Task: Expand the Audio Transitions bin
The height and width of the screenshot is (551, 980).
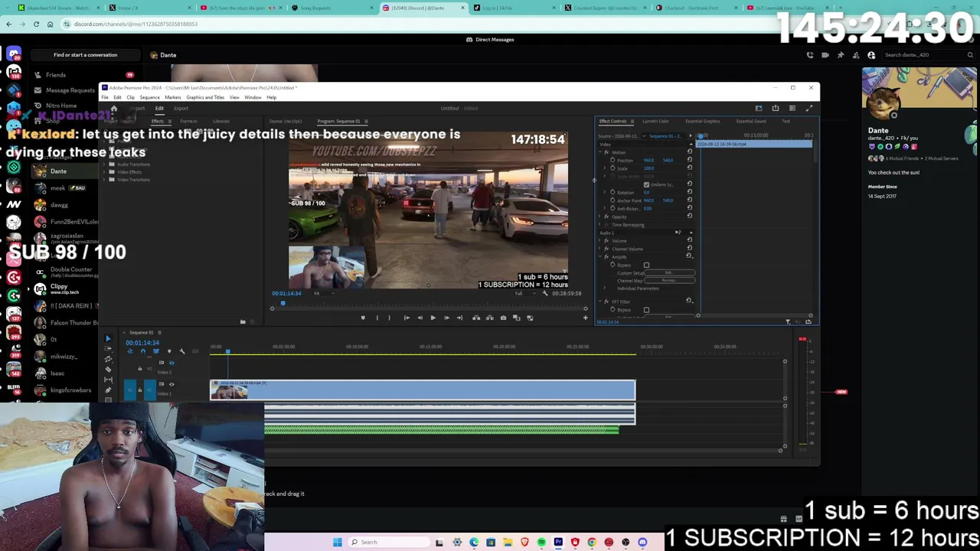Action: click(106, 165)
